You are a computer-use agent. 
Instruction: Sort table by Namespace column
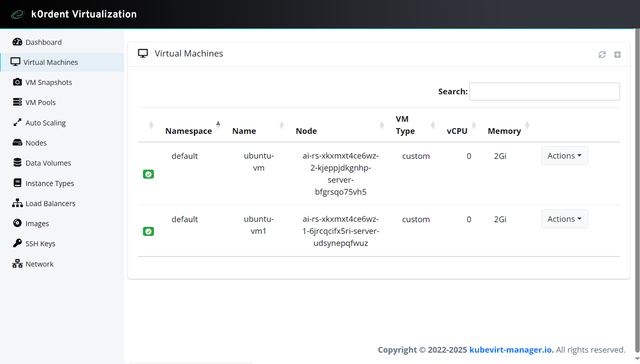[x=189, y=131]
